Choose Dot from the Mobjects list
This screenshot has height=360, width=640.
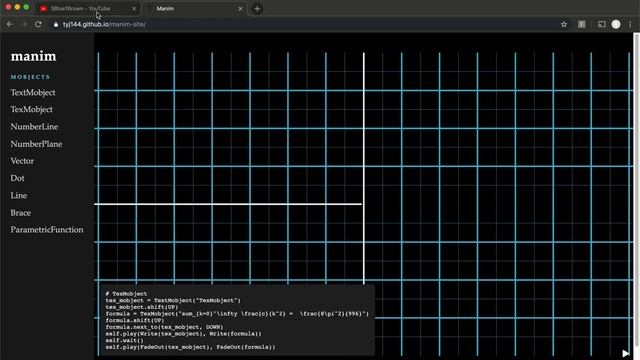(18, 178)
